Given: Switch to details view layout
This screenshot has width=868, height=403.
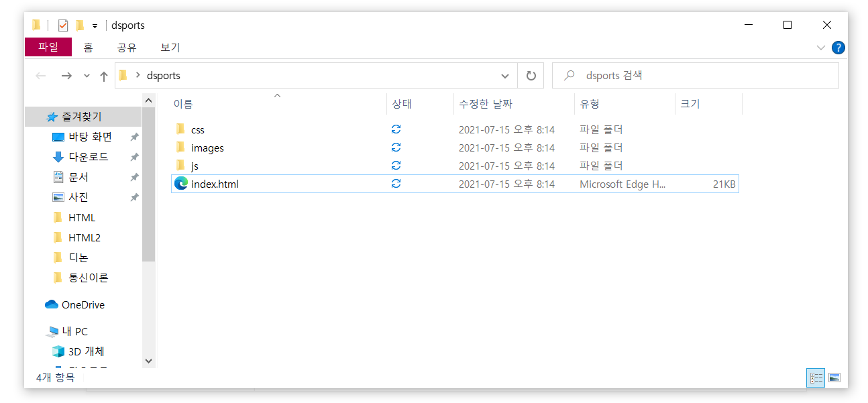Looking at the screenshot, I should click(x=815, y=378).
